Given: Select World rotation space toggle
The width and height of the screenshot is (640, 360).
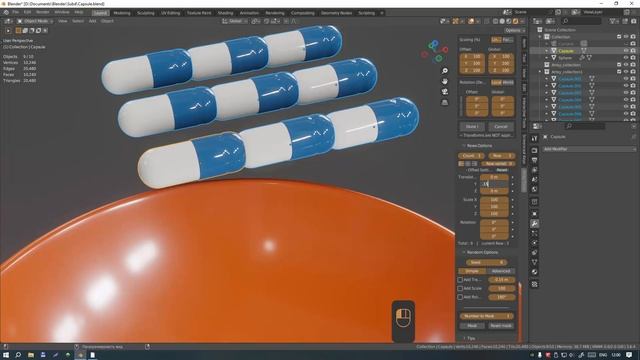Looking at the screenshot, I should pos(508,82).
